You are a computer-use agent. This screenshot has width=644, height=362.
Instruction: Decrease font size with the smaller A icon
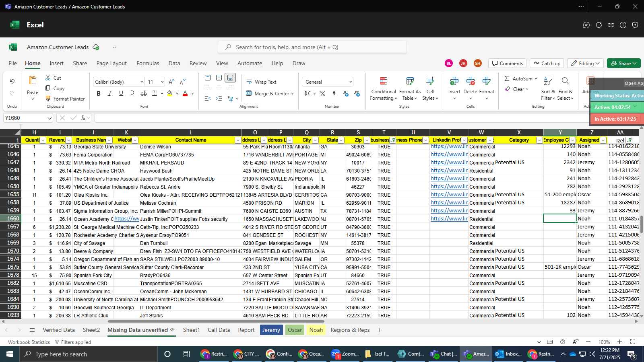tap(183, 82)
